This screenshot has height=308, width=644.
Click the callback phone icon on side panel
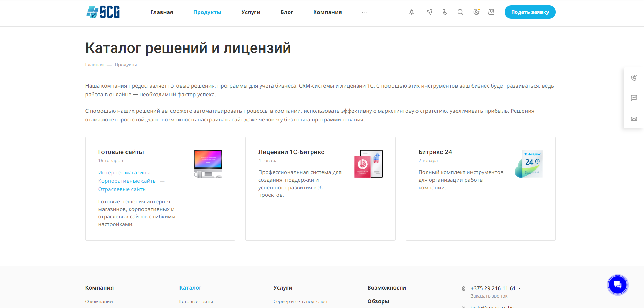634,78
